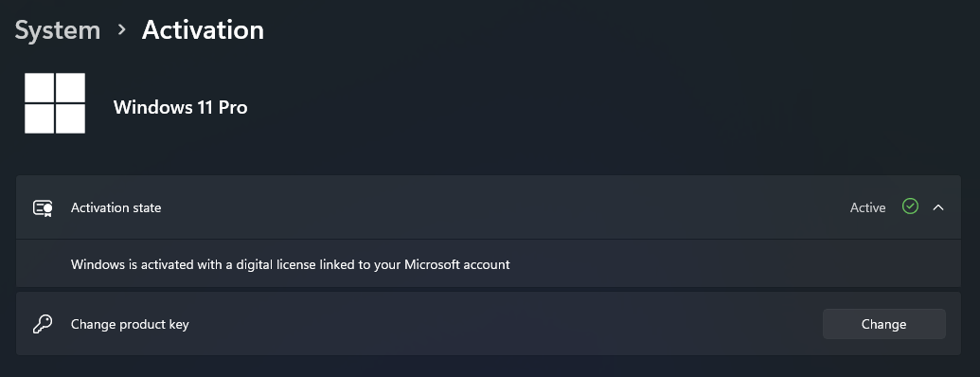The height and width of the screenshot is (377, 980).
Task: Click empty middle of Change product key row
Action: tap(500, 324)
